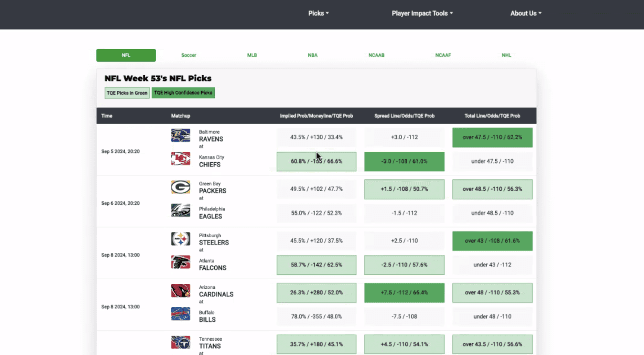644x355 pixels.
Task: Select the NFL sport tab
Action: tap(126, 55)
